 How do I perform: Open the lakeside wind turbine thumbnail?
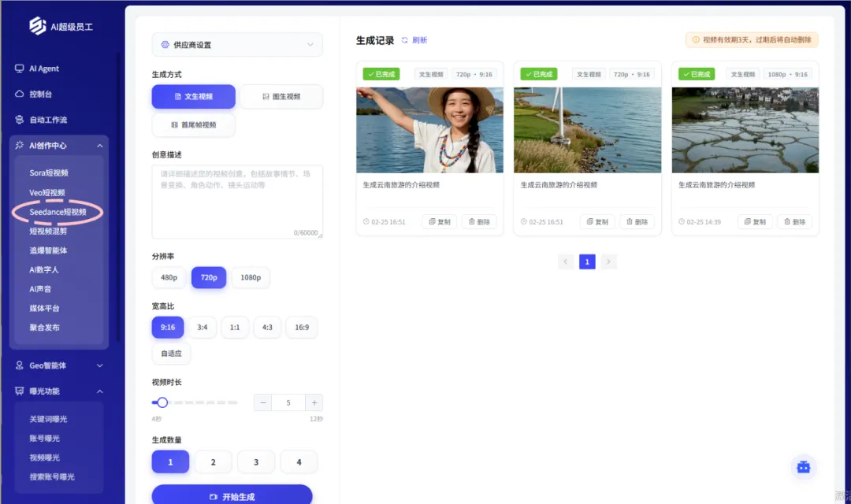tap(587, 130)
